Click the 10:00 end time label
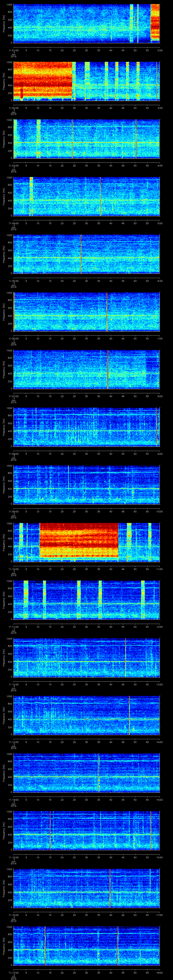 (x=159, y=511)
